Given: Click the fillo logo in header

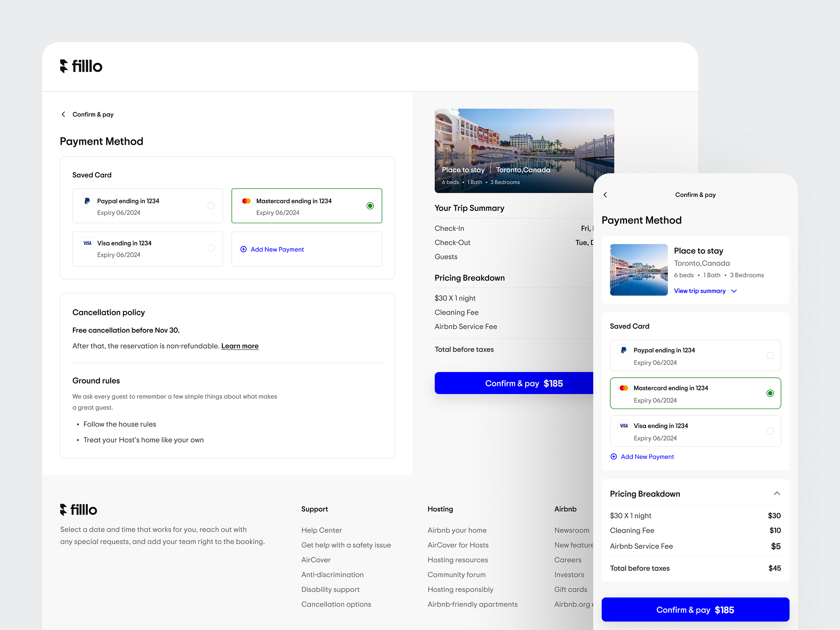Looking at the screenshot, I should [x=81, y=66].
